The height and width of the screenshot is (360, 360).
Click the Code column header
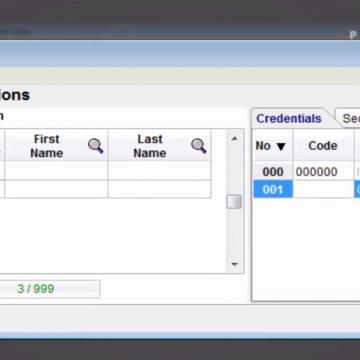[323, 146]
